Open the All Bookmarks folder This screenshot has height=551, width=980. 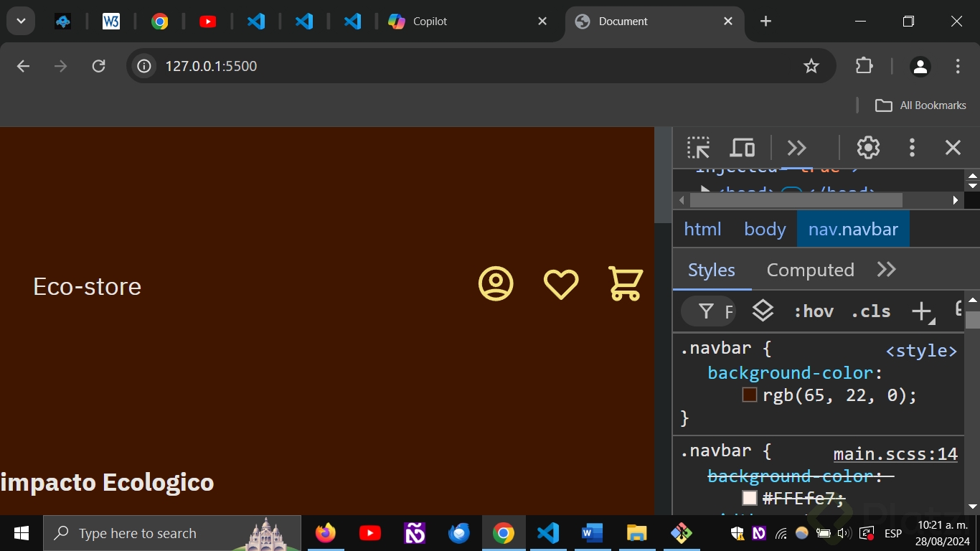click(920, 105)
